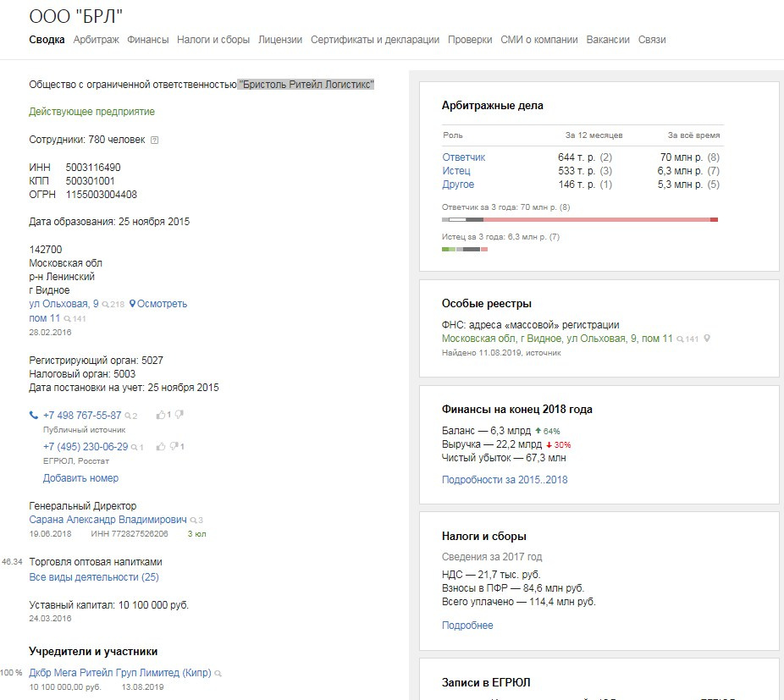Click the 3 юл link under director

[196, 534]
